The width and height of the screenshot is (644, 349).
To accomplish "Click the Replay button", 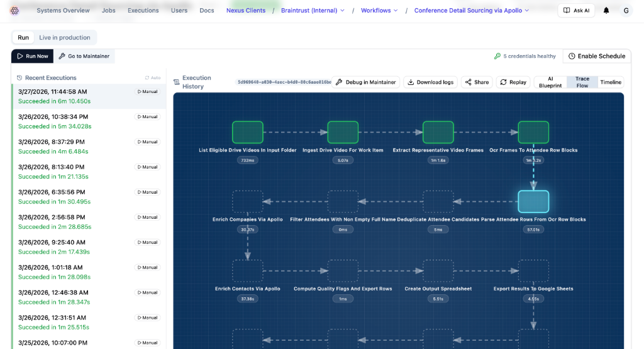I will click(513, 82).
